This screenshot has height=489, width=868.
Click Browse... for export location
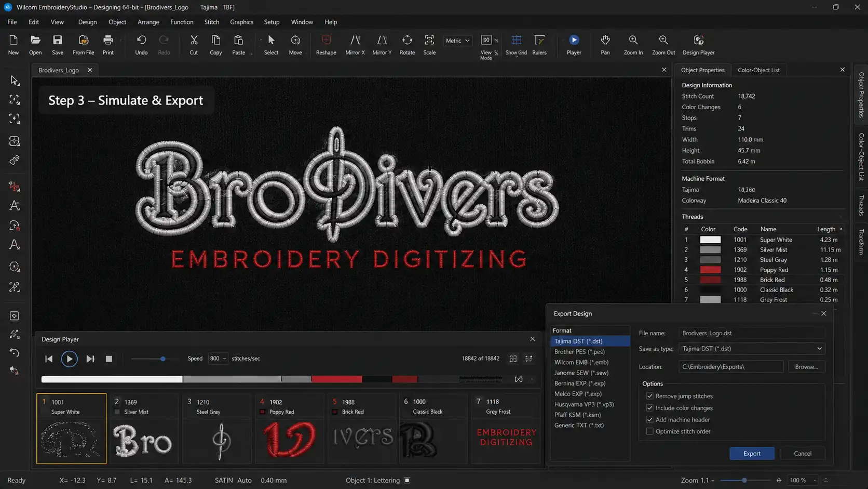point(806,367)
